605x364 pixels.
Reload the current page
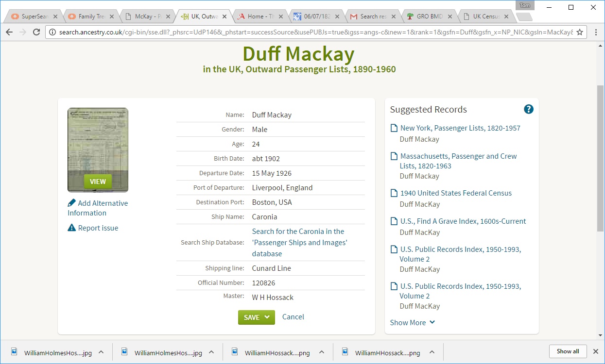[36, 32]
